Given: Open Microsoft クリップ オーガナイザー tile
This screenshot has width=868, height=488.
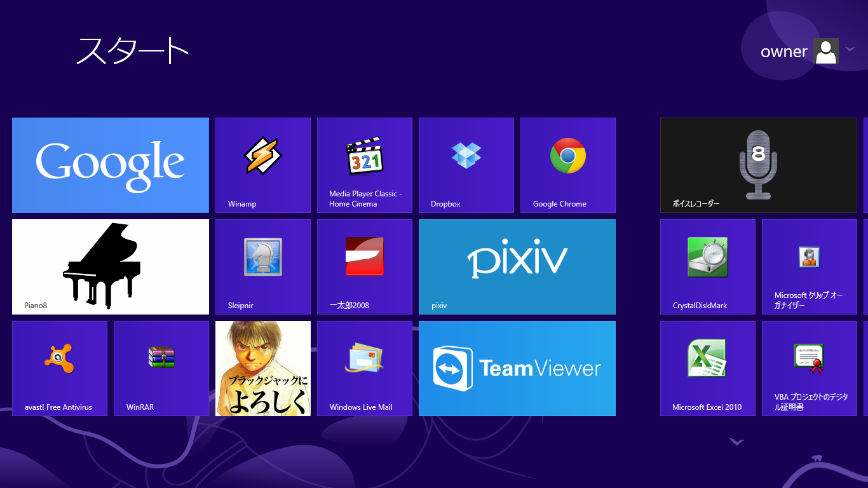Looking at the screenshot, I should pos(810,267).
